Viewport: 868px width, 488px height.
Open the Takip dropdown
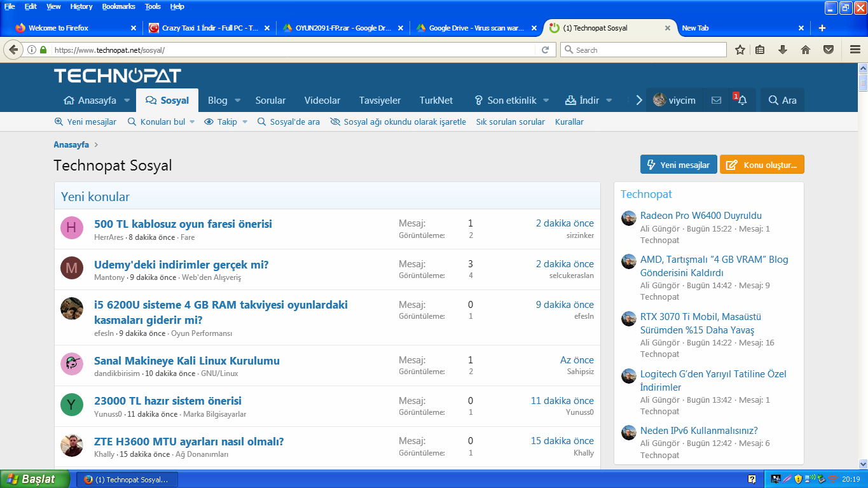coord(226,122)
